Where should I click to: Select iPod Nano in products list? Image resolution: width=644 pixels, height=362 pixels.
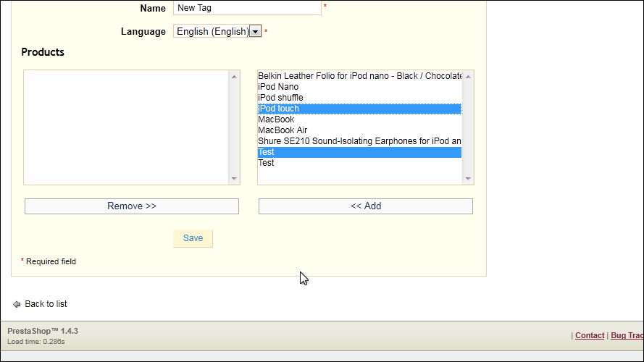tap(278, 87)
